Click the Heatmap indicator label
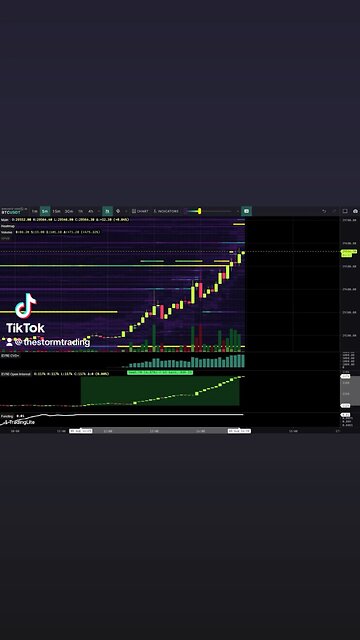Viewport: 360px width, 640px height. 8,226
